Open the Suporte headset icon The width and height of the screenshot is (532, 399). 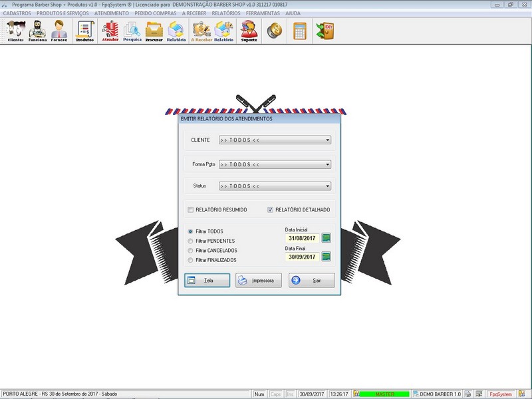[249, 31]
